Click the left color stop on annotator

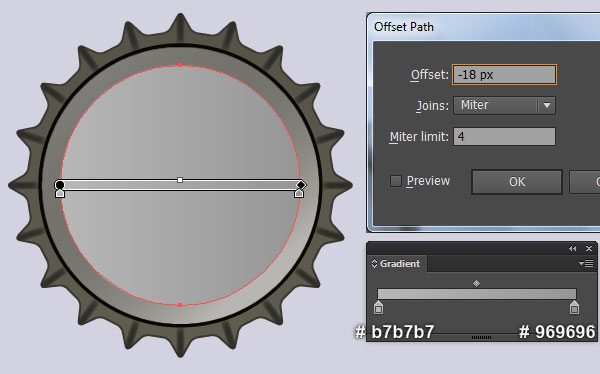pos(60,193)
